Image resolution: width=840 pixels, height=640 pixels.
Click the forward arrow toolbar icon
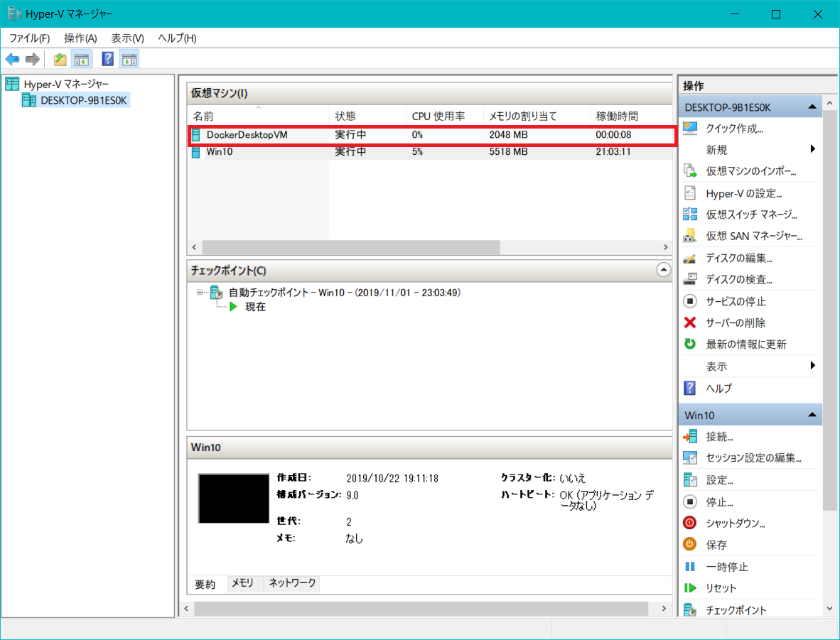(33, 60)
